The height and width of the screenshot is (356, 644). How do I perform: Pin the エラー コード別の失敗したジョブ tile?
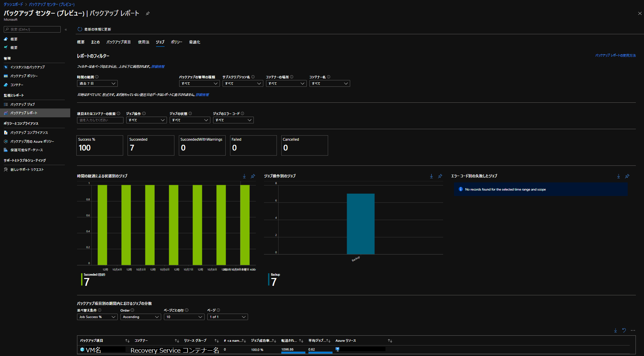point(627,176)
